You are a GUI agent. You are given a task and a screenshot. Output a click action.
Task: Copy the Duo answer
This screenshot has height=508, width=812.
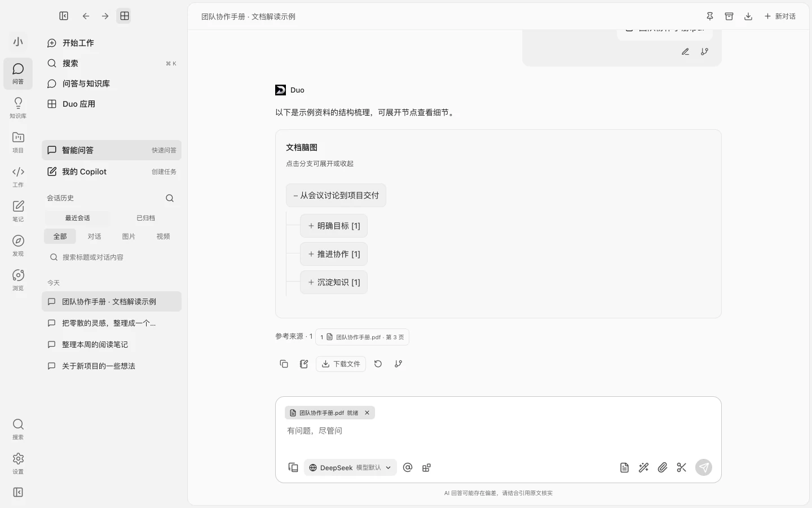pyautogui.click(x=284, y=364)
